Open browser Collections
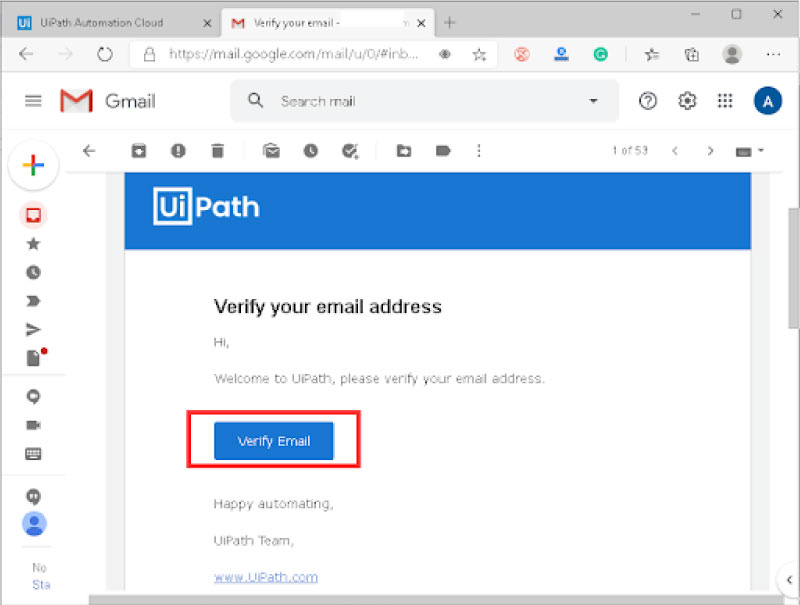The width and height of the screenshot is (800, 605). [691, 54]
